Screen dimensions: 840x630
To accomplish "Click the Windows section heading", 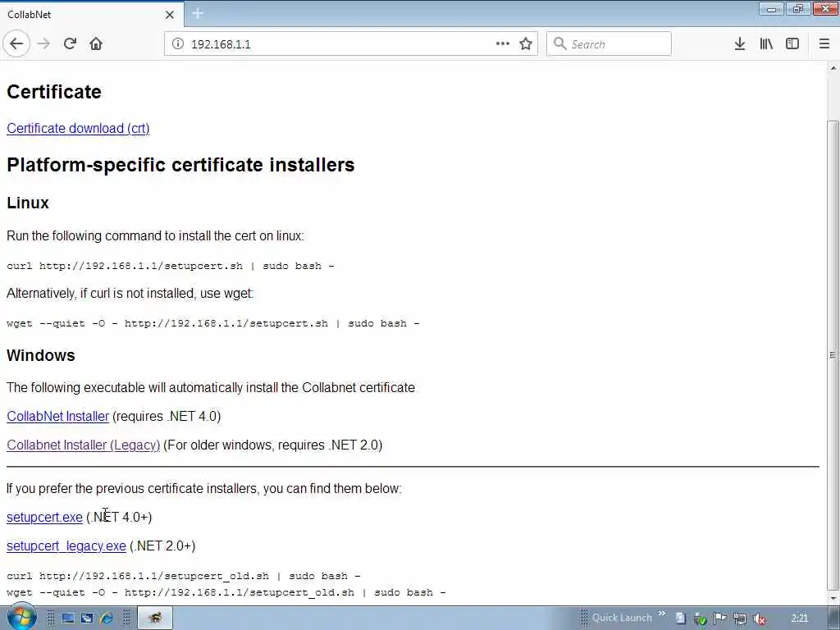I will (x=41, y=355).
